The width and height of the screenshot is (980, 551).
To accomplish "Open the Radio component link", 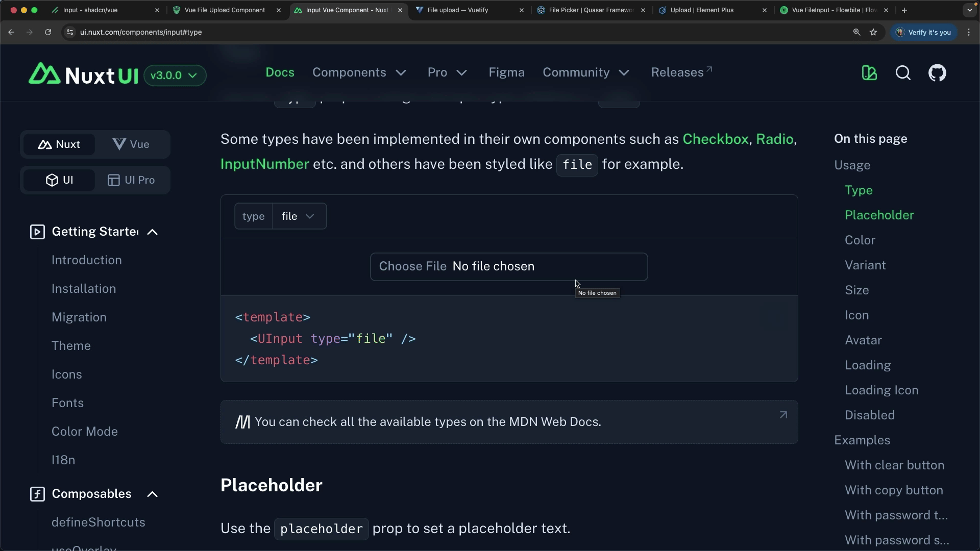I will coord(774,139).
